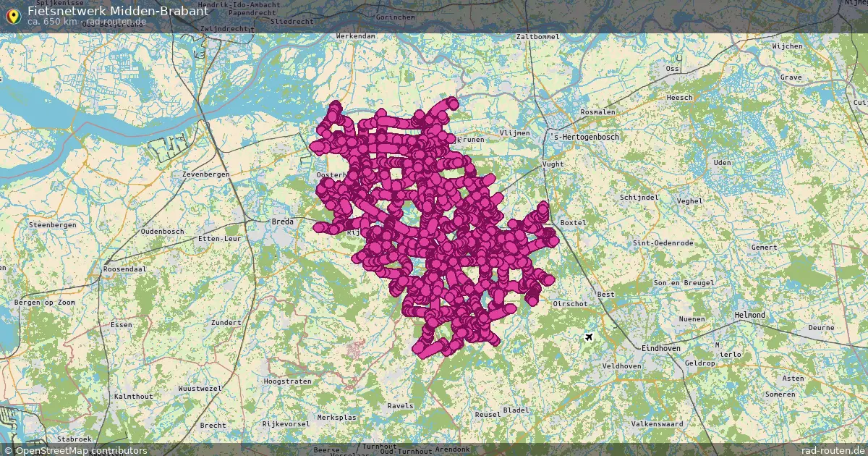The image size is (868, 456).
Task: Click the Oirschot town label
Action: click(570, 304)
